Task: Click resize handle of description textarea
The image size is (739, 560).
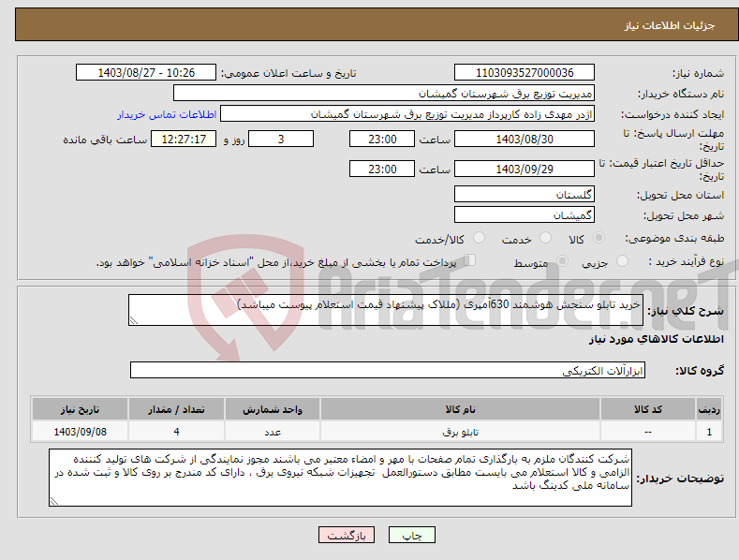Action: click(134, 320)
